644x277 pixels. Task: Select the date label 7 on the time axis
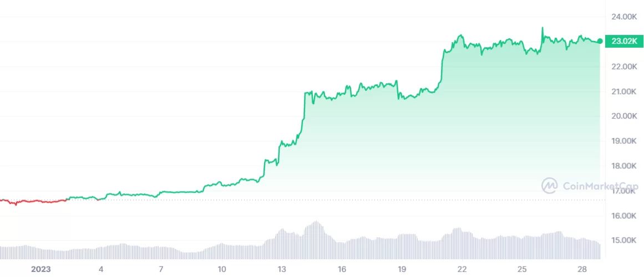coord(161,269)
